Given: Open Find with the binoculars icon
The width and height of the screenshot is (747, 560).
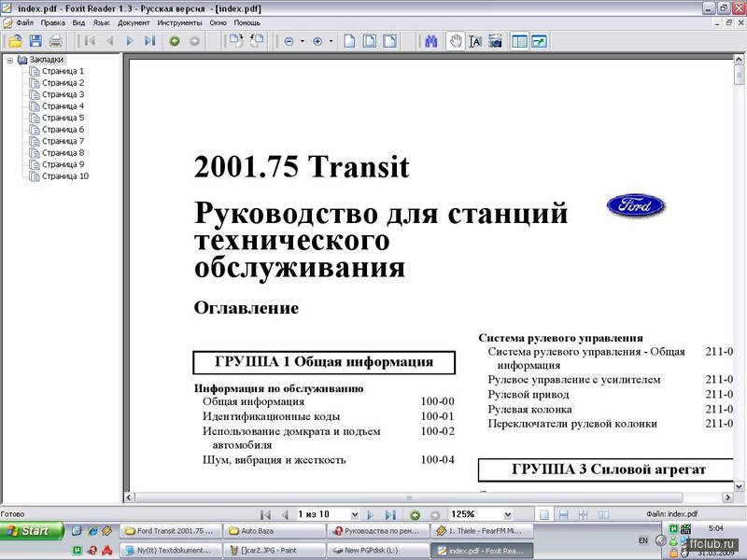Looking at the screenshot, I should click(431, 41).
